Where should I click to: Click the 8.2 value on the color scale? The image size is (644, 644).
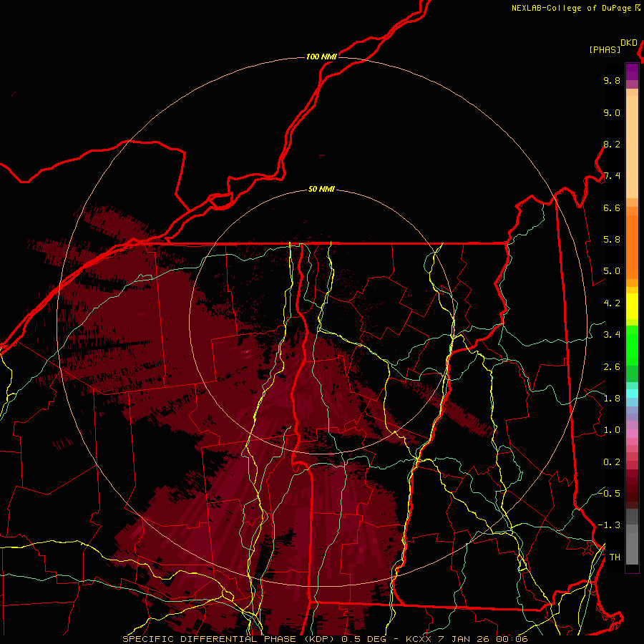[612, 144]
